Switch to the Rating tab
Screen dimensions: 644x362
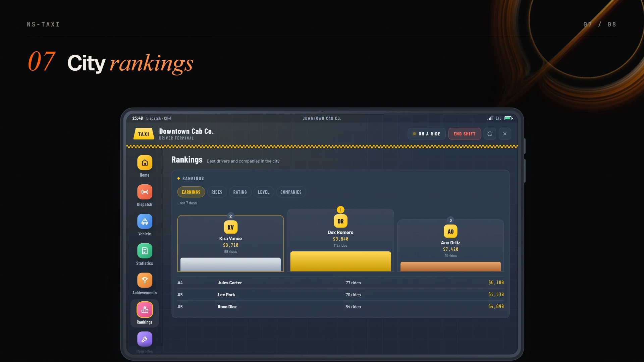tap(240, 192)
